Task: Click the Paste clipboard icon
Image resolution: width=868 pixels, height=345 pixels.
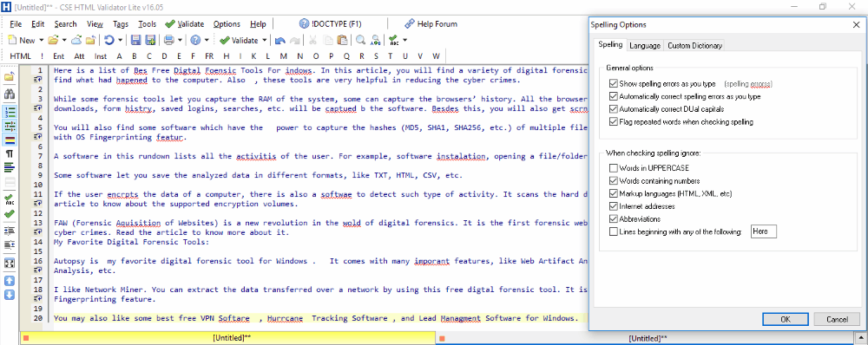Action: pos(342,41)
